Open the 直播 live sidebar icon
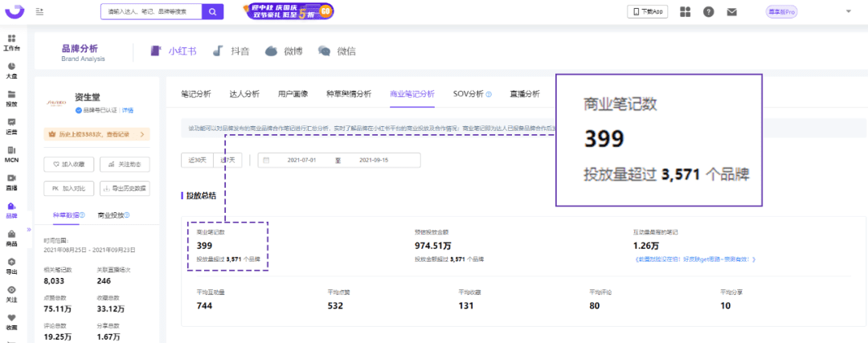This screenshot has height=343, width=868. coord(11,182)
